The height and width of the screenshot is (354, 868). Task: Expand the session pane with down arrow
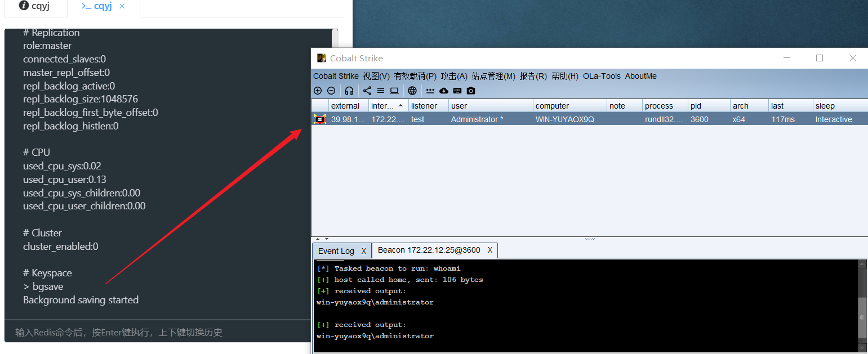pyautogui.click(x=327, y=239)
